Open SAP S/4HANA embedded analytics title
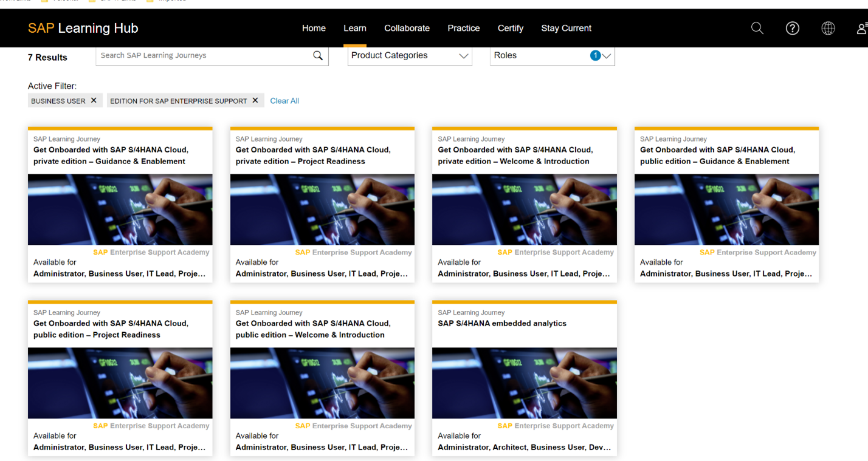Viewport: 868px width, 461px height. (502, 324)
